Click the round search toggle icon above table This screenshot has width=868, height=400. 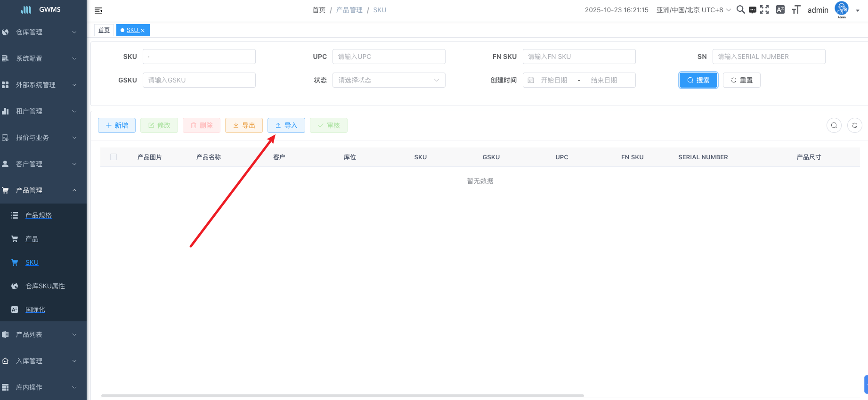(834, 125)
